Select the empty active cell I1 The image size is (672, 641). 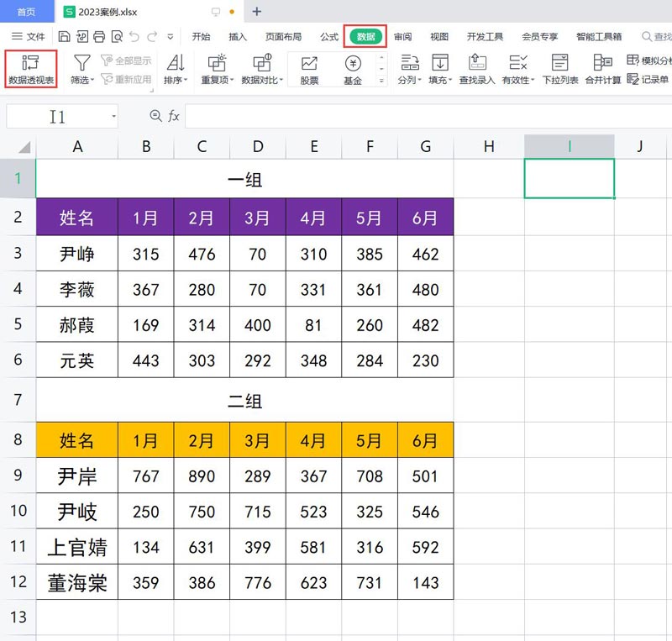coord(570,179)
